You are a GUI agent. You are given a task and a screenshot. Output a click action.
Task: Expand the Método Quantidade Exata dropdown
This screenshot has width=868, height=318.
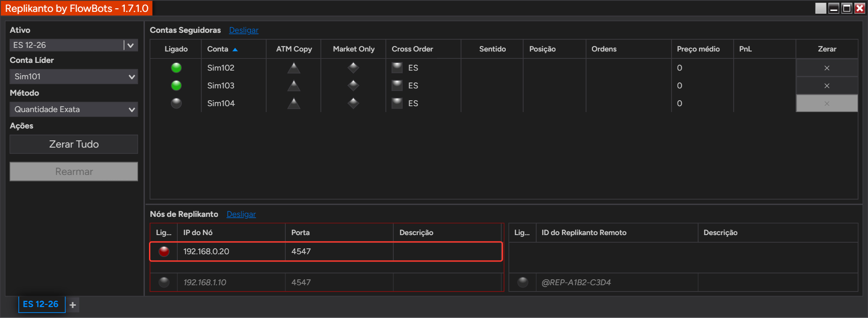coord(73,109)
